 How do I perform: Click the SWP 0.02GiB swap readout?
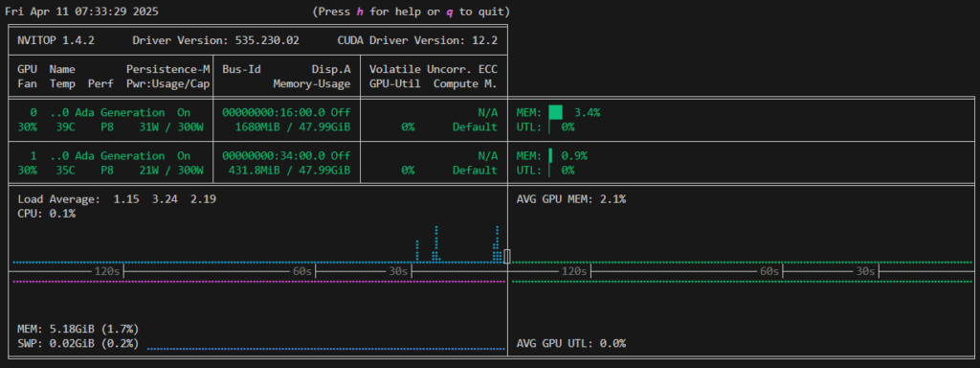78,343
